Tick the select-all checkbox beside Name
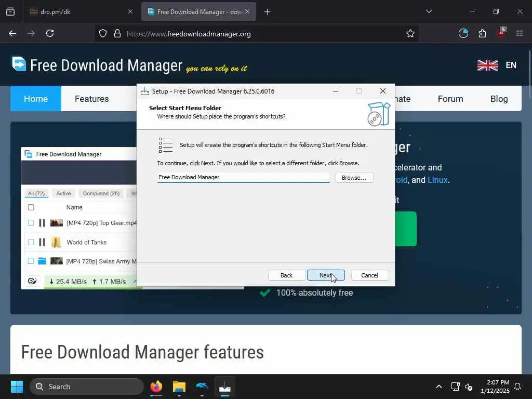The image size is (532, 399). [x=31, y=207]
